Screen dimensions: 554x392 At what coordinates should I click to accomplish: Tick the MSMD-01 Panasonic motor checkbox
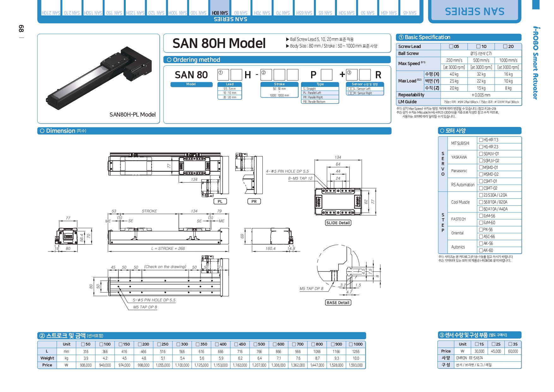(481, 167)
